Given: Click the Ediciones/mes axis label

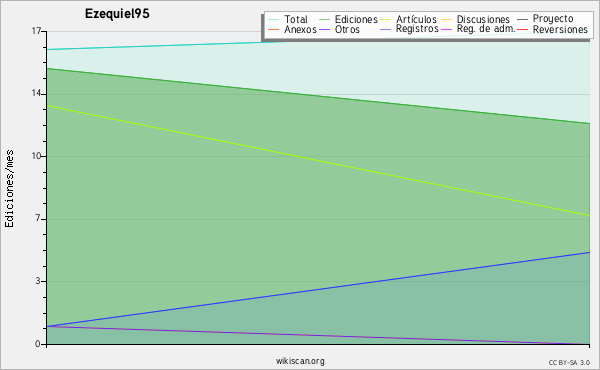Looking at the screenshot, I should (x=9, y=189).
